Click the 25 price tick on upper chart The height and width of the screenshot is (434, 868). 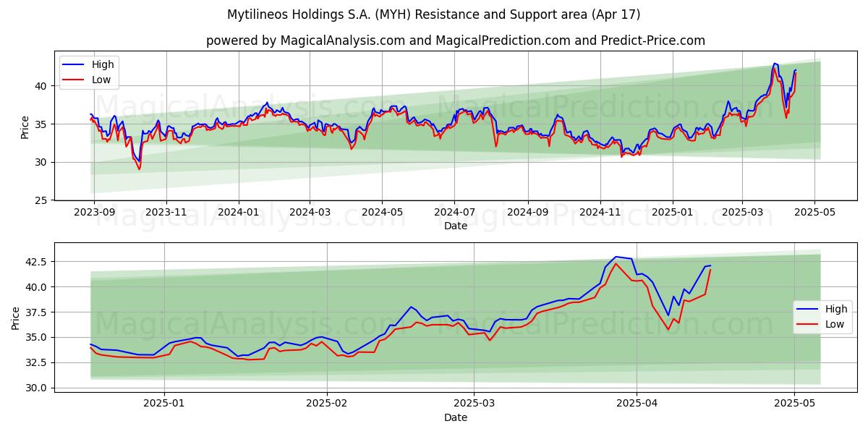click(x=43, y=200)
